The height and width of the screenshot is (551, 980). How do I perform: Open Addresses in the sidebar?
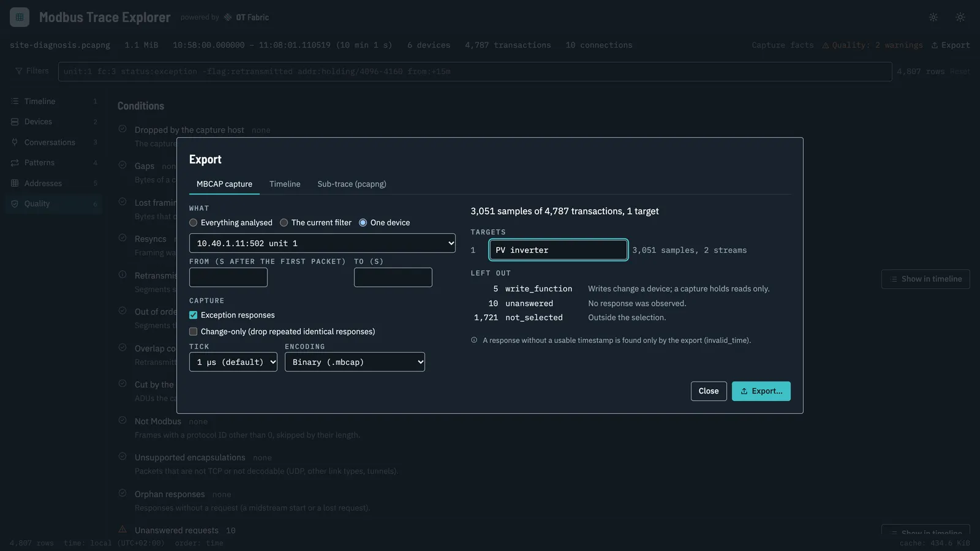[54, 183]
